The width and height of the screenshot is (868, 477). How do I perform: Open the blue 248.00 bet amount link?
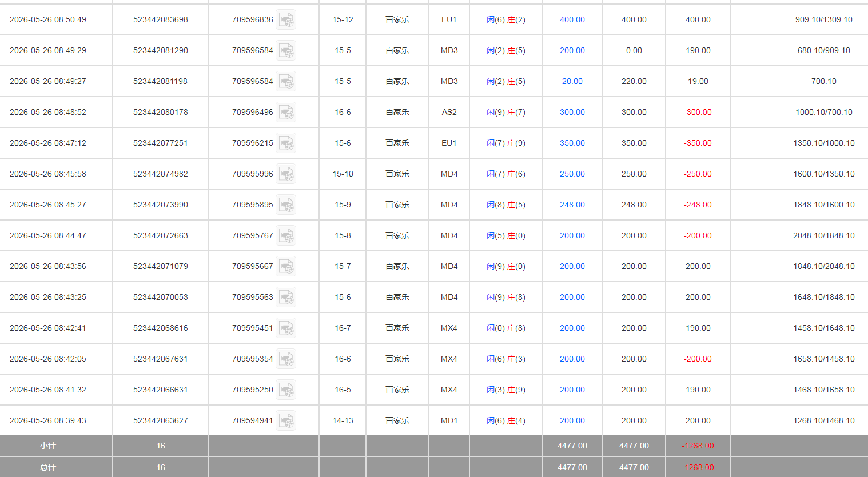point(572,205)
